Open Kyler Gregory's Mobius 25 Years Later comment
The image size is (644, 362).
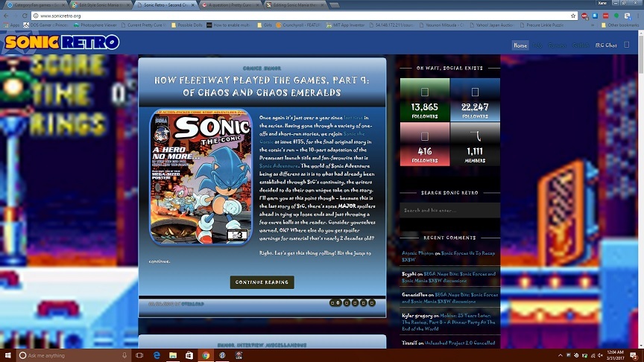449,323
